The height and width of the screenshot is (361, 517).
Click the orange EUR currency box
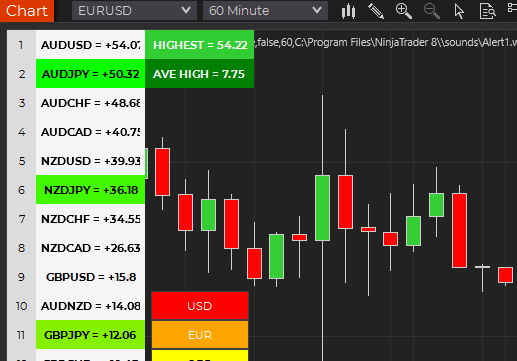[200, 335]
